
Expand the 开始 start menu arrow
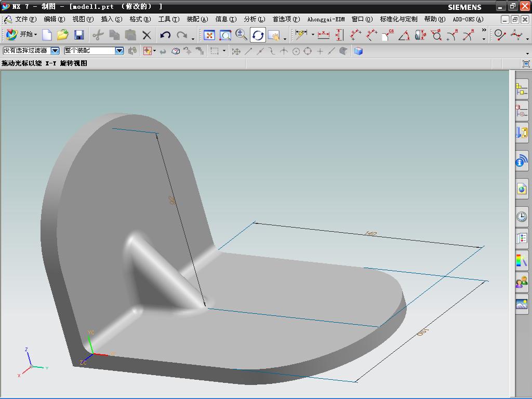(36, 35)
